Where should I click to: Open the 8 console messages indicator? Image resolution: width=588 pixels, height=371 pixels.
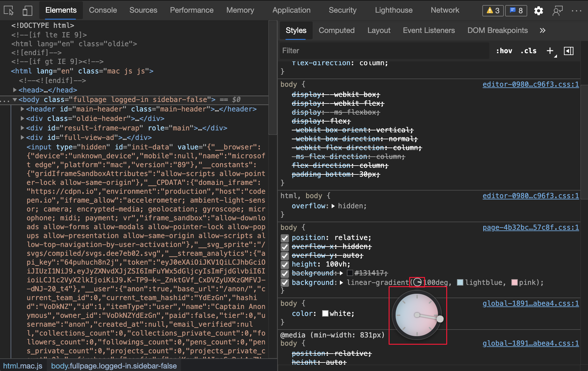[516, 10]
